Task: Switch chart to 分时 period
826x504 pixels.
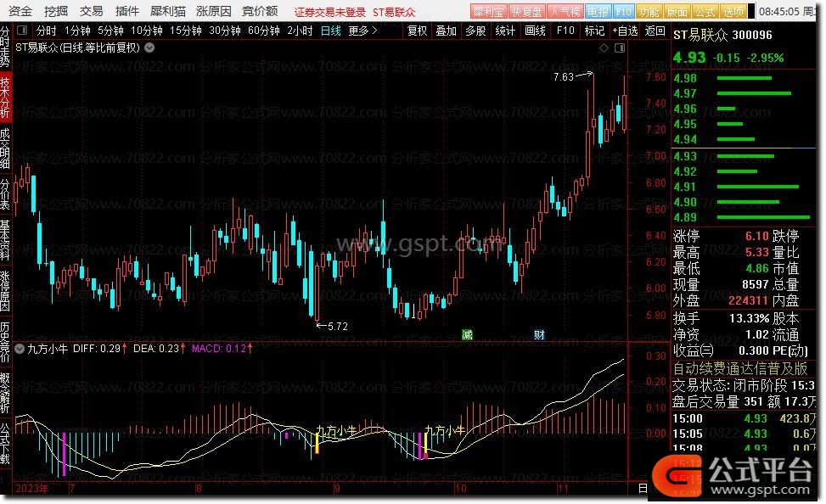Action: pyautogui.click(x=47, y=31)
